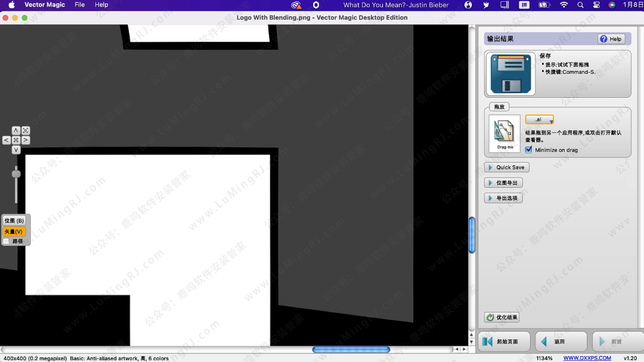This screenshot has width=644, height=362.
Task: Click the zoom slider handle
Action: point(16,174)
